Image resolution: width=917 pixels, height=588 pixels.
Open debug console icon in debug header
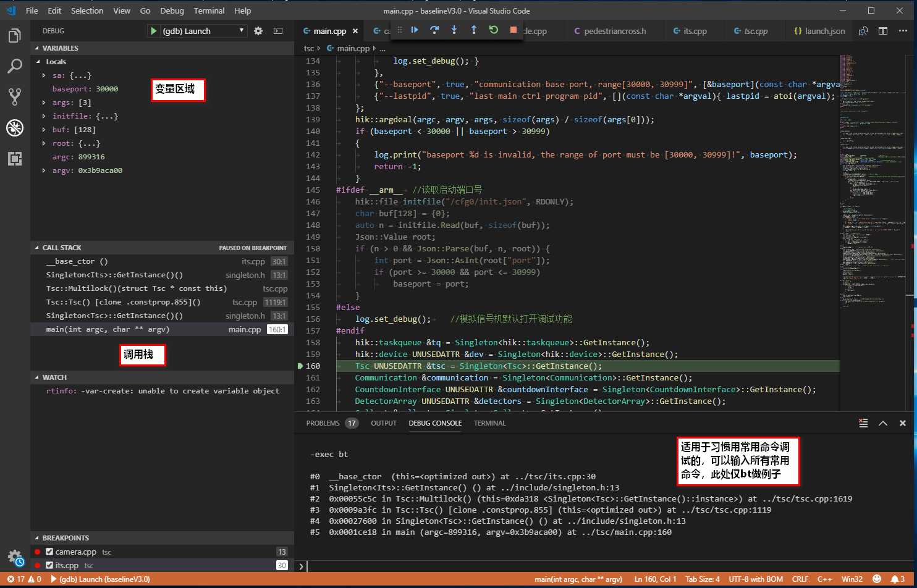pos(278,31)
